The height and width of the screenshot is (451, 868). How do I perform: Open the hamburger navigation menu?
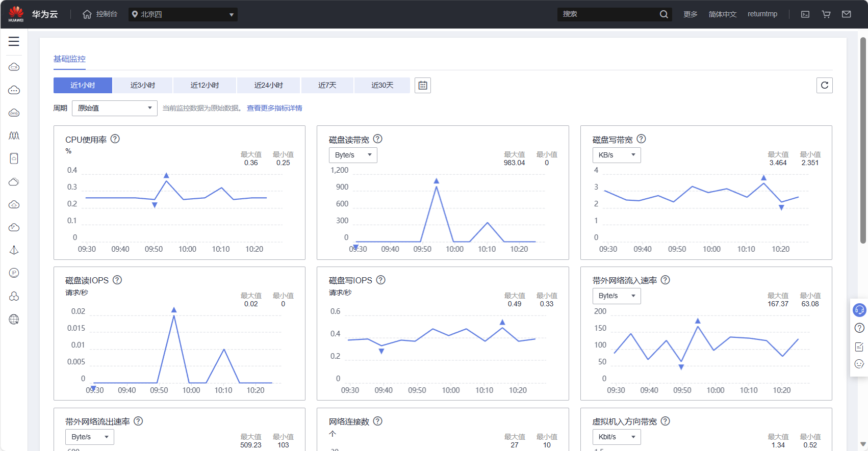point(14,41)
